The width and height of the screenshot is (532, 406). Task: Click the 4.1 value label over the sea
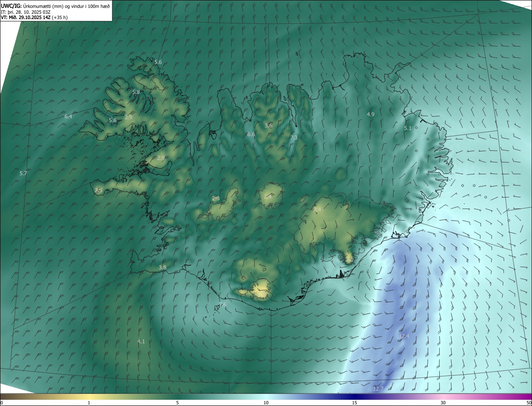point(141,341)
